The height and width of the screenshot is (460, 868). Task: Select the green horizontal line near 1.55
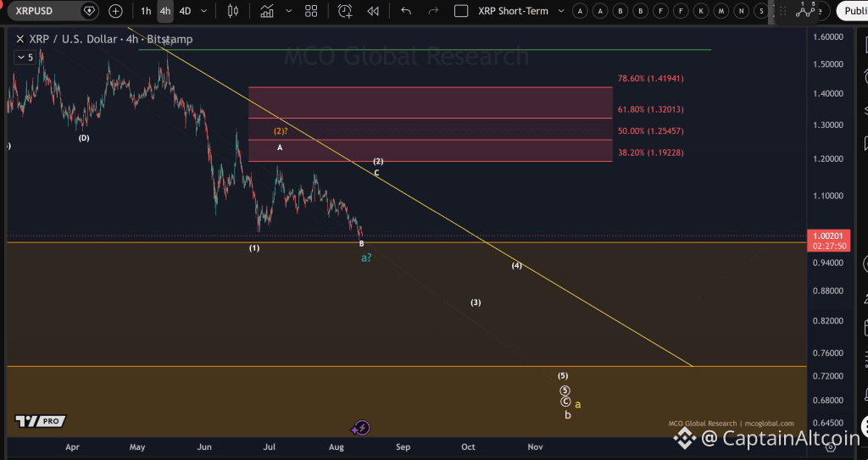coord(425,50)
